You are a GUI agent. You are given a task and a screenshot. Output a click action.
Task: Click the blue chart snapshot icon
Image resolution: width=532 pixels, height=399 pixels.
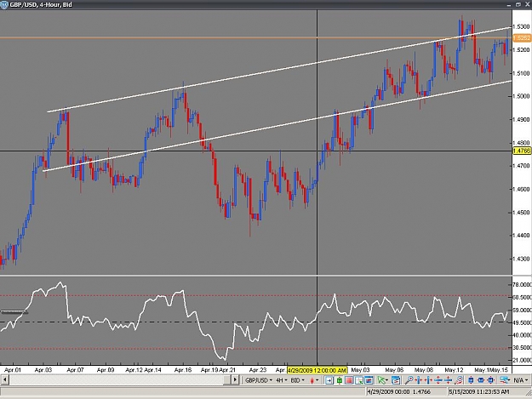pyautogui.click(x=369, y=380)
